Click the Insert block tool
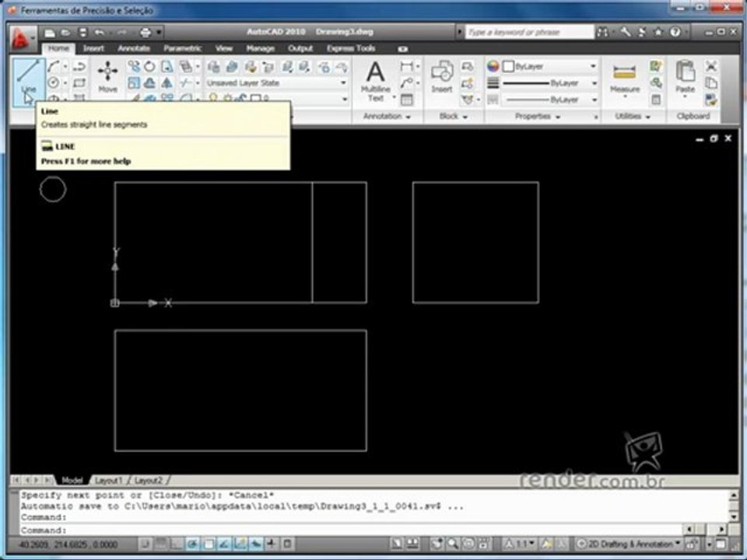This screenshot has height=560, width=747. pyautogui.click(x=442, y=76)
